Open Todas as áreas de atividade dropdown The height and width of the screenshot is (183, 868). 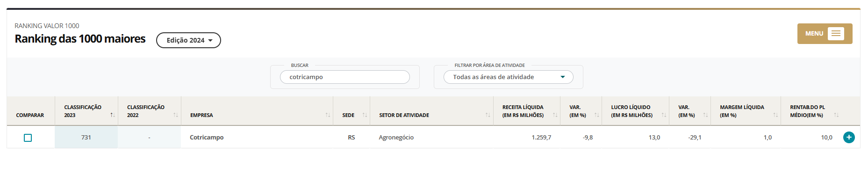tap(508, 77)
